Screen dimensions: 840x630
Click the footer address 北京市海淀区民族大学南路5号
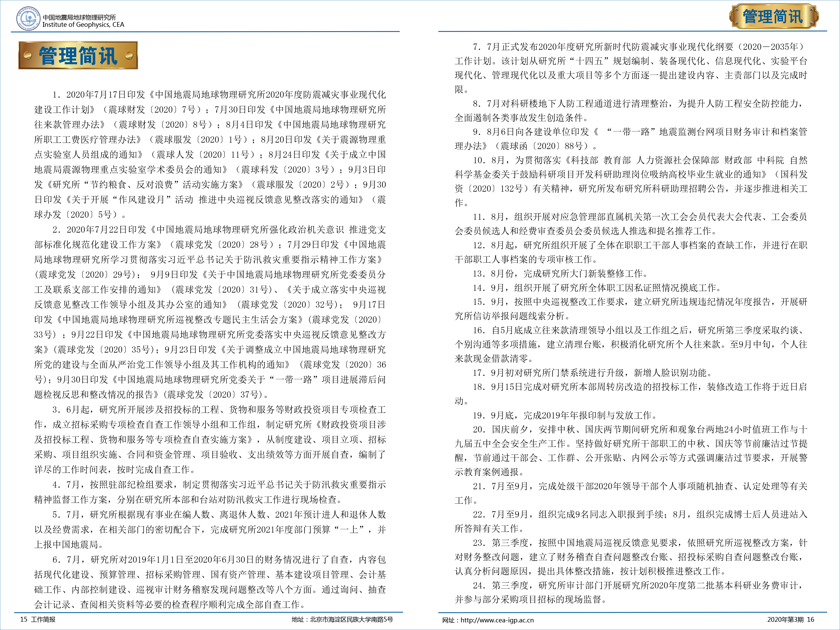[x=352, y=619]
